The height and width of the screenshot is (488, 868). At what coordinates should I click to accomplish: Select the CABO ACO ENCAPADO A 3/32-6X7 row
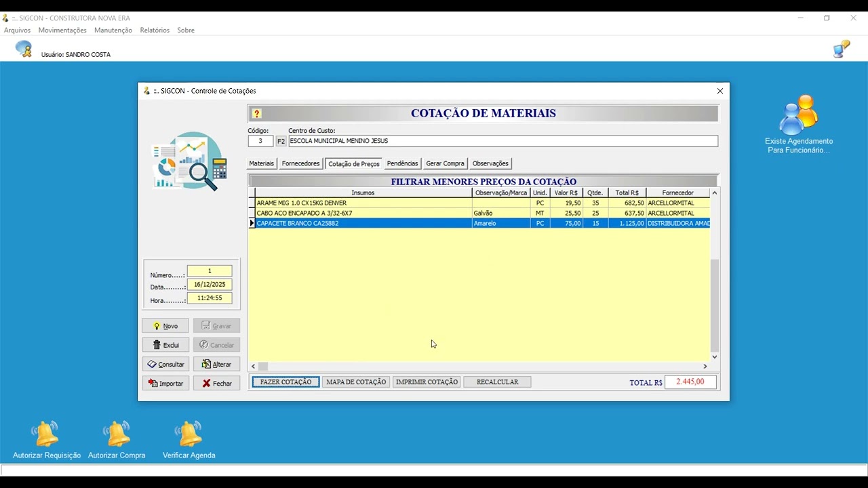coord(479,213)
